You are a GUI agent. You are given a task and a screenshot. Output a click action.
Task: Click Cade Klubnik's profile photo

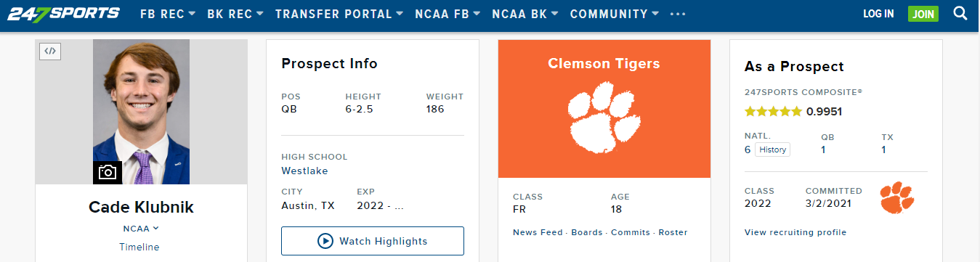tap(141, 112)
